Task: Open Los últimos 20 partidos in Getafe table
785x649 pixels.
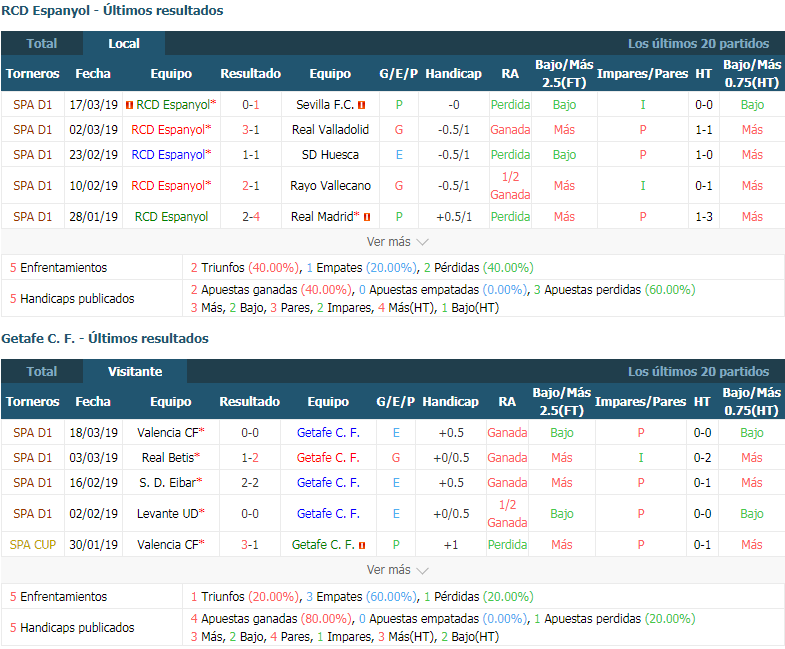Action: click(x=698, y=372)
